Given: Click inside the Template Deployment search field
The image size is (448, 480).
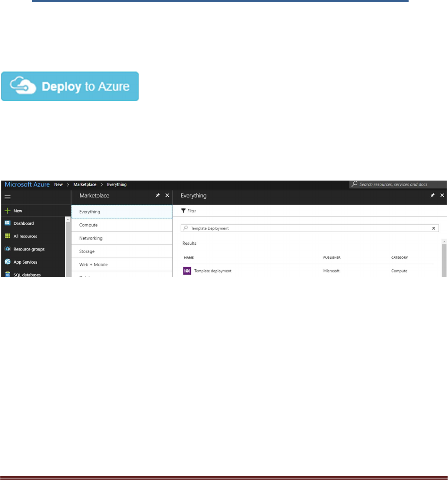Looking at the screenshot, I should (x=310, y=228).
